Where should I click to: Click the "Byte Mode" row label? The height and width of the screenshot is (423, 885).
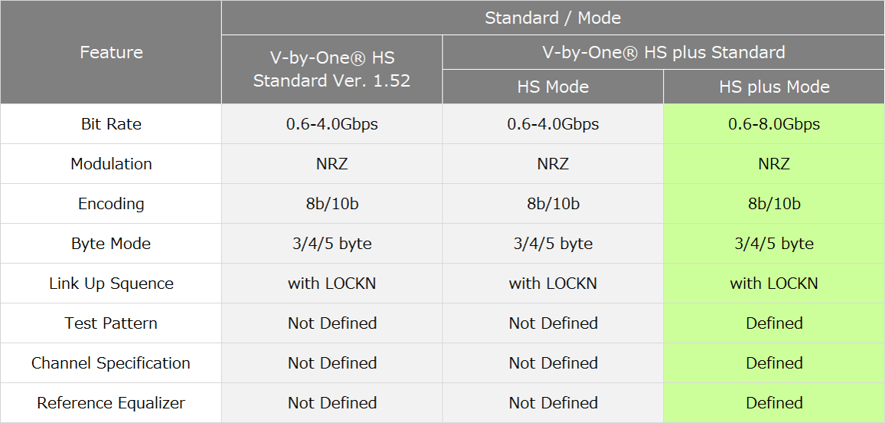(111, 244)
